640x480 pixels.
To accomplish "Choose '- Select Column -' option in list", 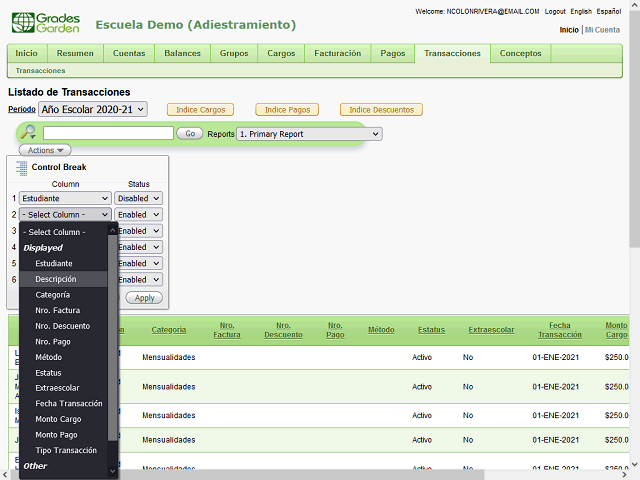I will (x=63, y=232).
